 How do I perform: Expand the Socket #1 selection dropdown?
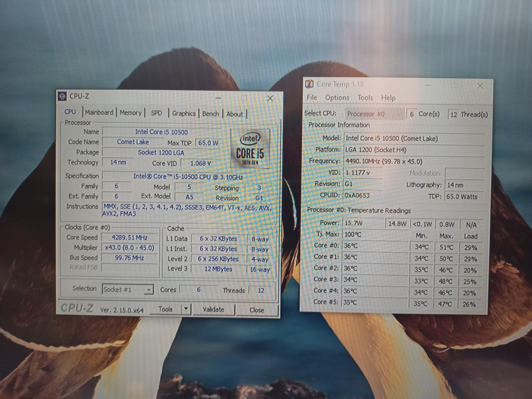point(149,290)
